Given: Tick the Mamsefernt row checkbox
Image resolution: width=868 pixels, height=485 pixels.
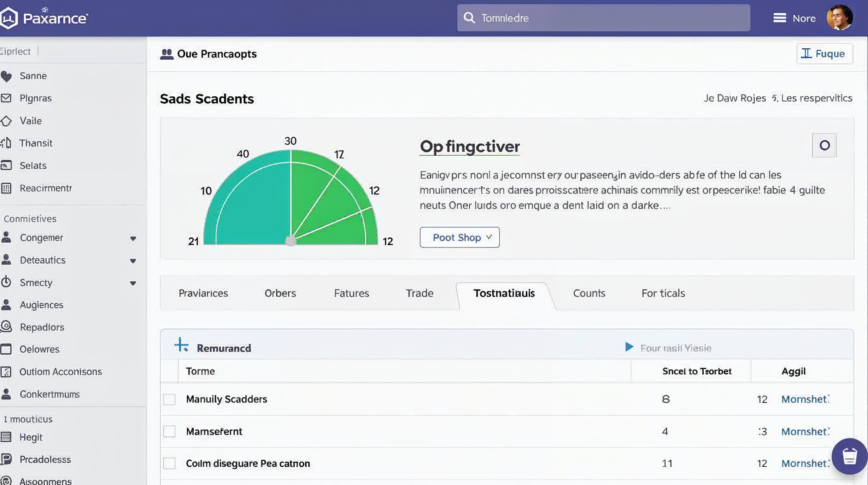Looking at the screenshot, I should click(x=169, y=431).
